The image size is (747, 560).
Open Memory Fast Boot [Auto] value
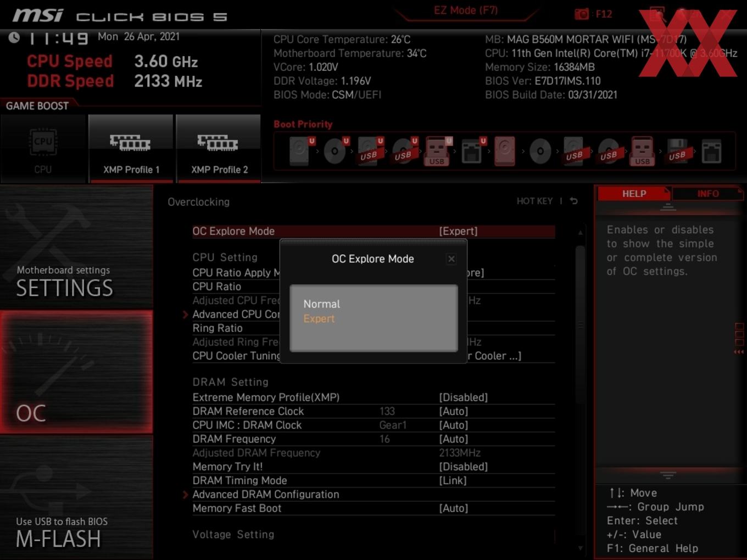(x=453, y=508)
